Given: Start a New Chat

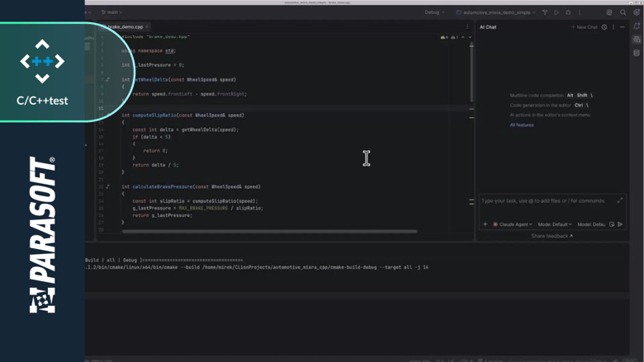Looking at the screenshot, I should coord(584,27).
